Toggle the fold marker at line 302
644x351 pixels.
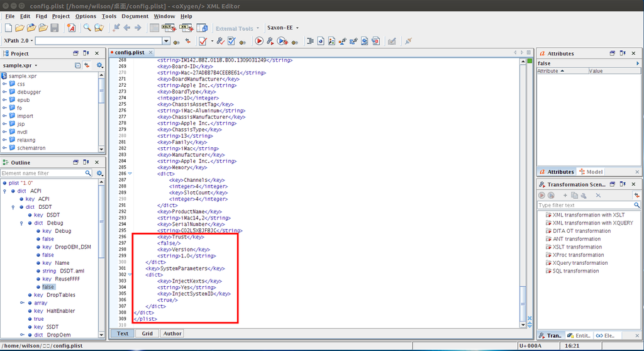click(x=130, y=274)
